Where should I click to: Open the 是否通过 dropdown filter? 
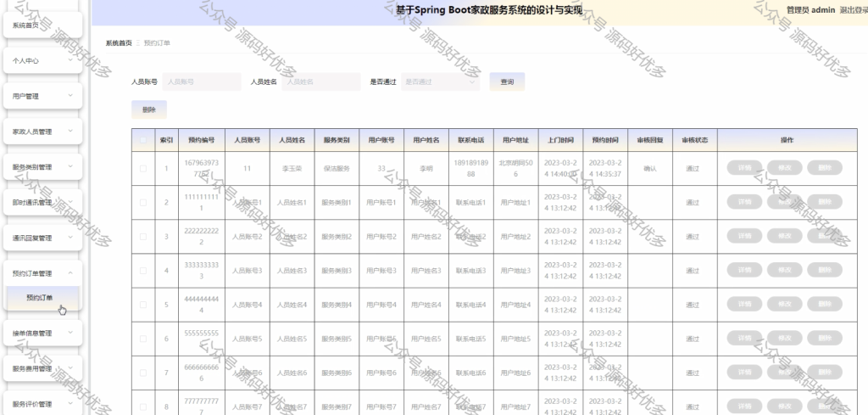[440, 81]
